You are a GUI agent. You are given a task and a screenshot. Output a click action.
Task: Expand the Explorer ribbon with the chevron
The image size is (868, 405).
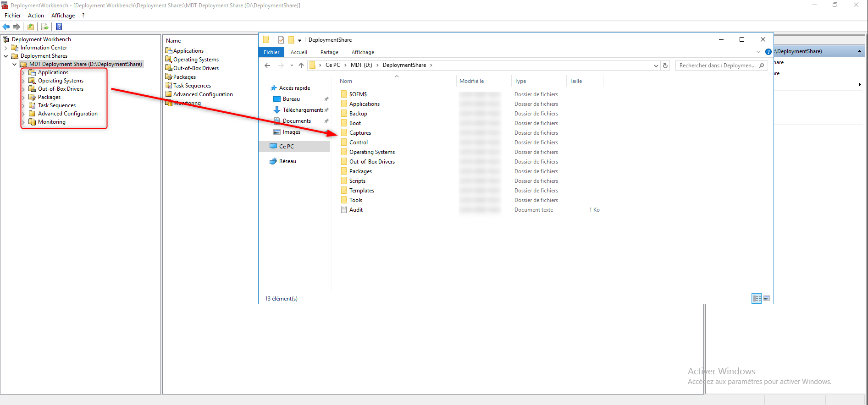point(758,52)
